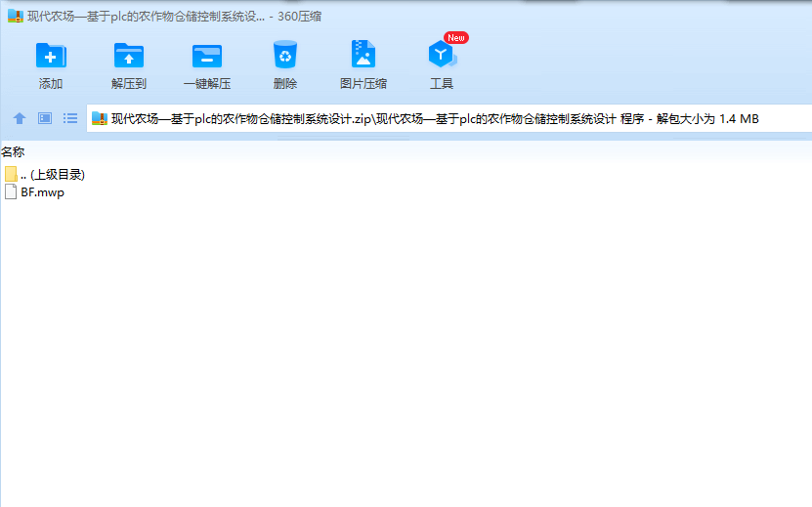Open the 工具 (Tools) menu icon
Image resolution: width=812 pixels, height=507 pixels.
(x=442, y=55)
